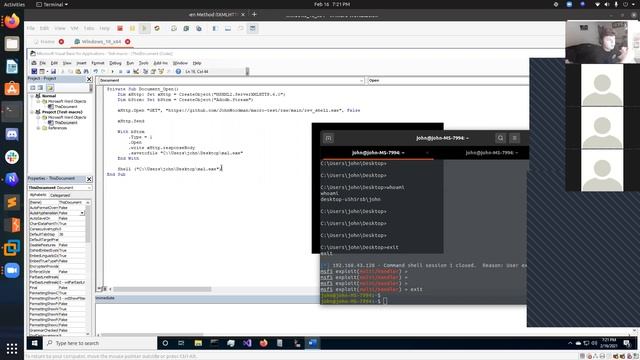Click View Object icon in the Project pane
Screen dimensions: 640x360
pos(40,88)
